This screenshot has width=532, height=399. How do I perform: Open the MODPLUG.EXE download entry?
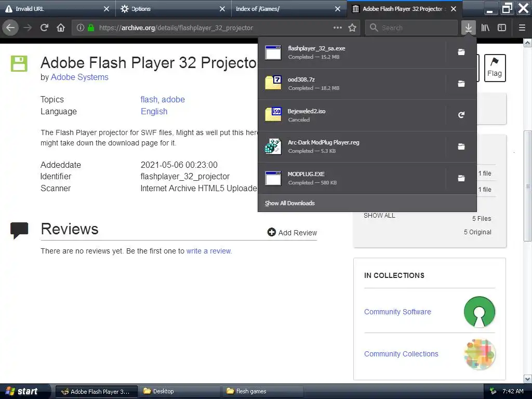352,178
